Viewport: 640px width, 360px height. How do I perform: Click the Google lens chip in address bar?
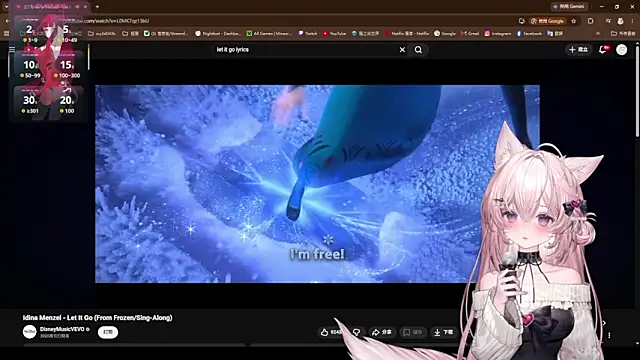point(547,21)
